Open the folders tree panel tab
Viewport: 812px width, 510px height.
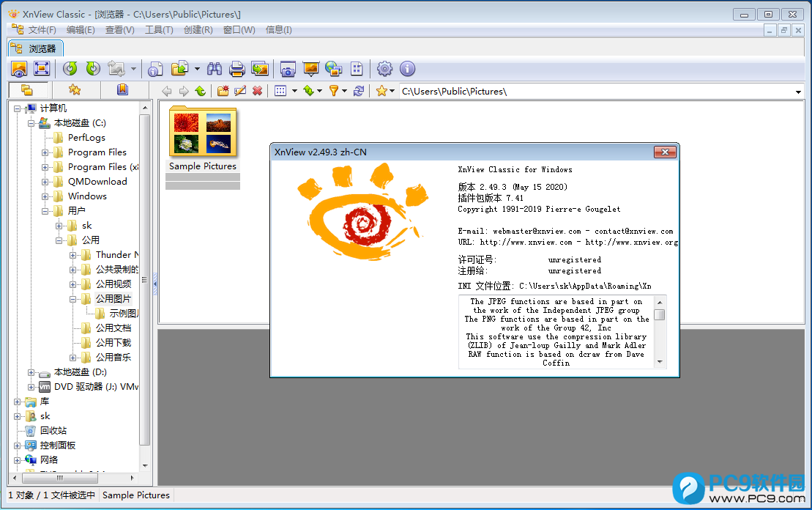click(27, 90)
